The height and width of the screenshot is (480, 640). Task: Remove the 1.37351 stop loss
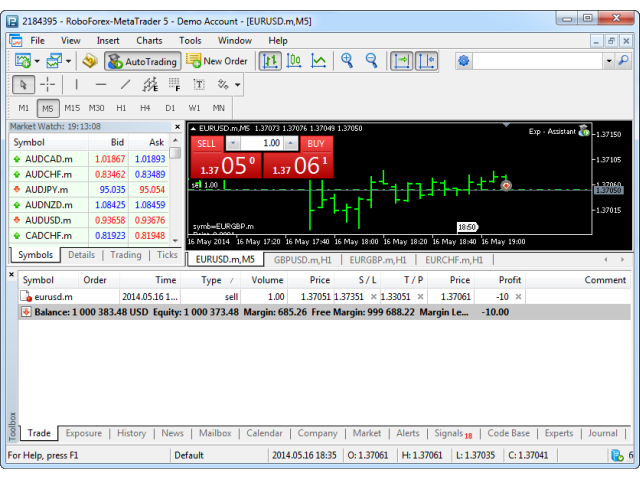point(373,297)
